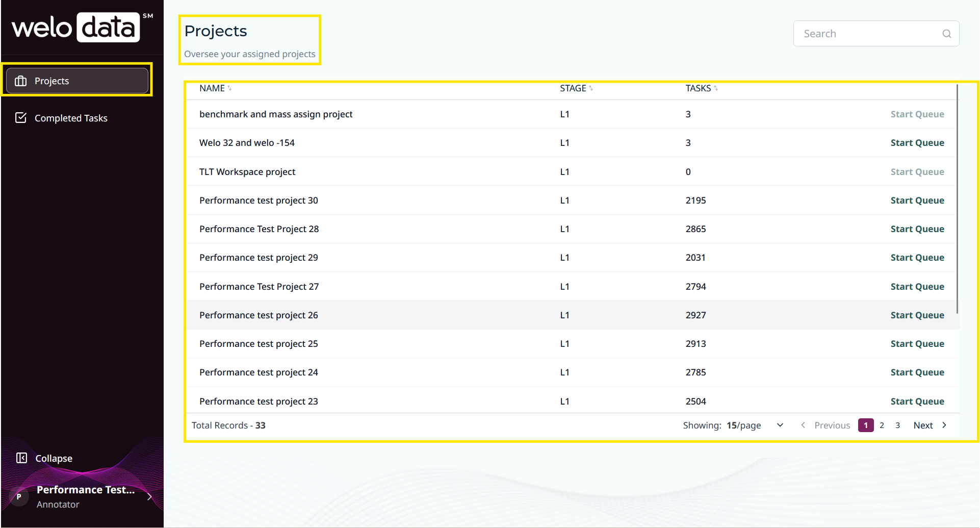Image resolution: width=980 pixels, height=528 pixels.
Task: Select 'Performance test project 30' name
Action: coord(259,200)
